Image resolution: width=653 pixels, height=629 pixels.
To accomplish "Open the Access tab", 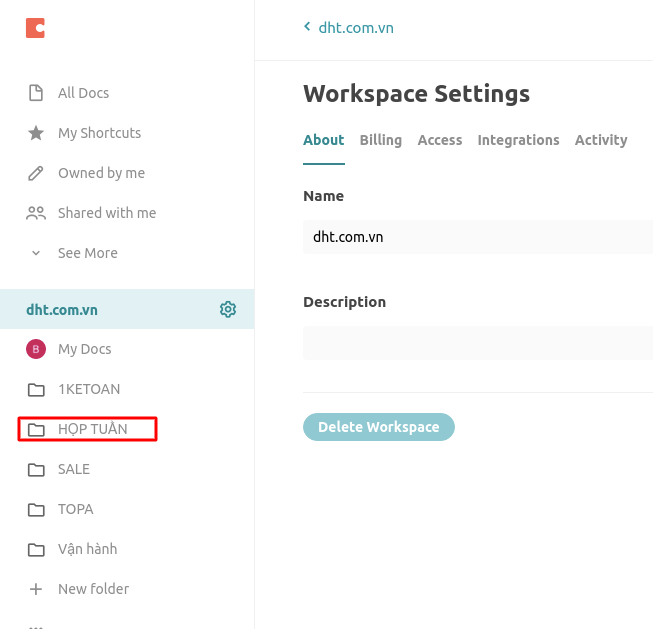I will point(440,140).
